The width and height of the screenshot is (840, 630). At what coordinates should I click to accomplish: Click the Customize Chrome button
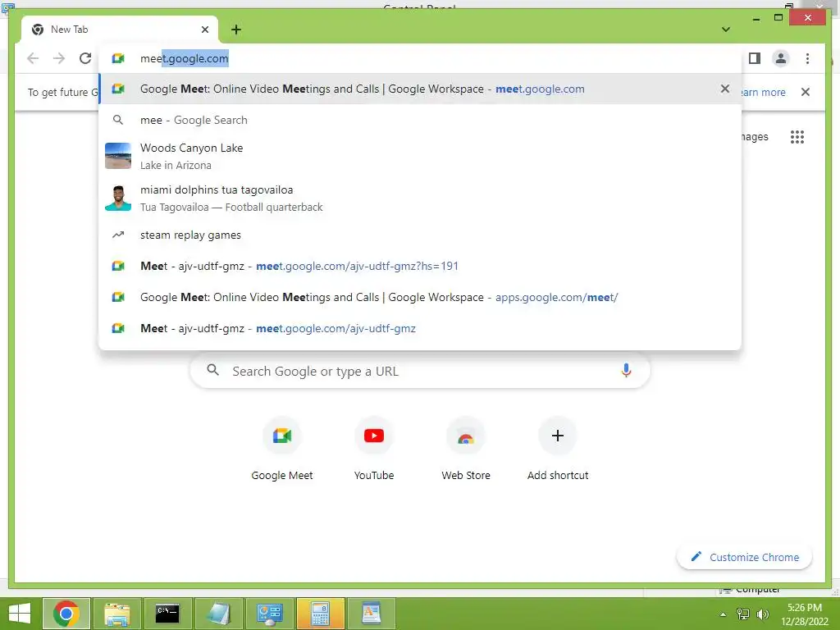click(x=745, y=557)
